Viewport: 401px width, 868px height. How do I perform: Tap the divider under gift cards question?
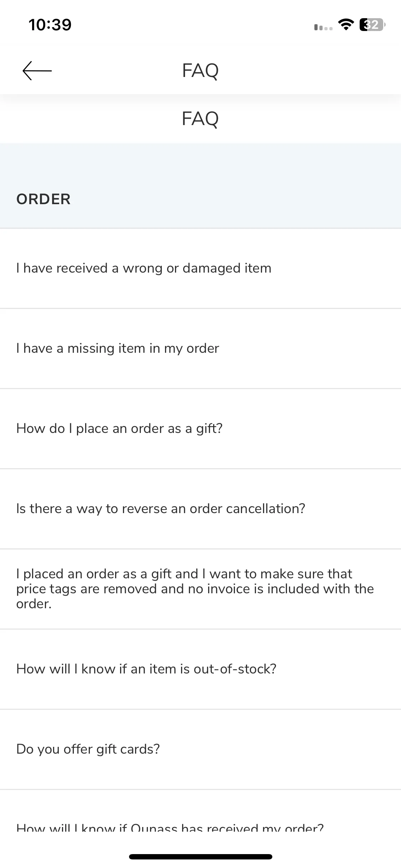[200, 789]
